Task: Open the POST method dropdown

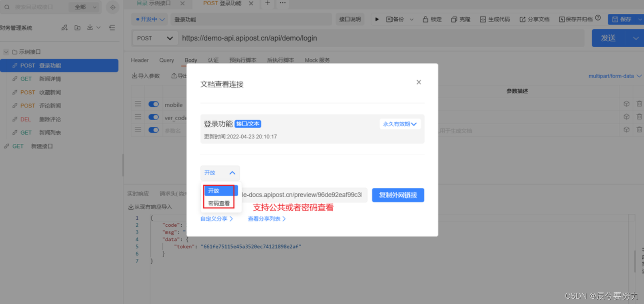Action: pyautogui.click(x=155, y=38)
